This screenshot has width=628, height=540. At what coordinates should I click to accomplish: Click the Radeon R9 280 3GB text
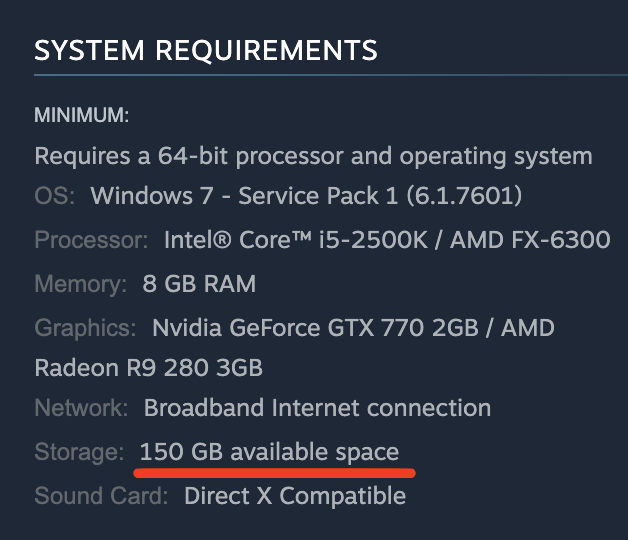149,368
